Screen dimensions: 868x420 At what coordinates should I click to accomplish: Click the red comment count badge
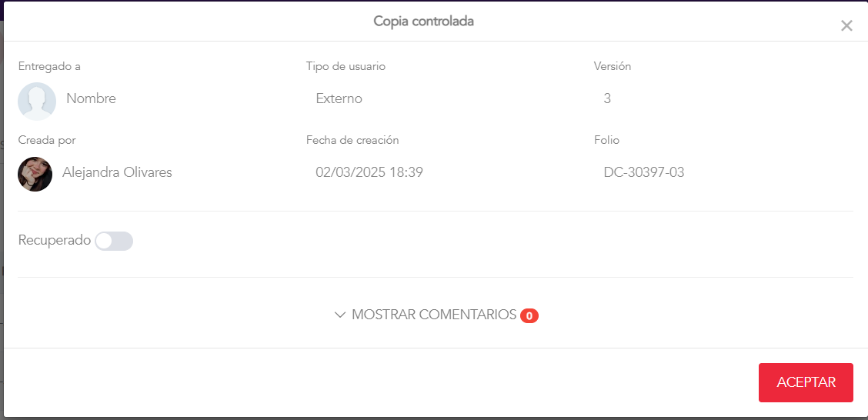pyautogui.click(x=529, y=315)
